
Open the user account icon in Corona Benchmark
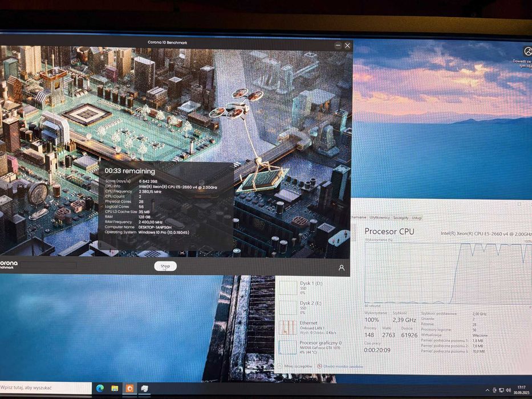pyautogui.click(x=342, y=268)
